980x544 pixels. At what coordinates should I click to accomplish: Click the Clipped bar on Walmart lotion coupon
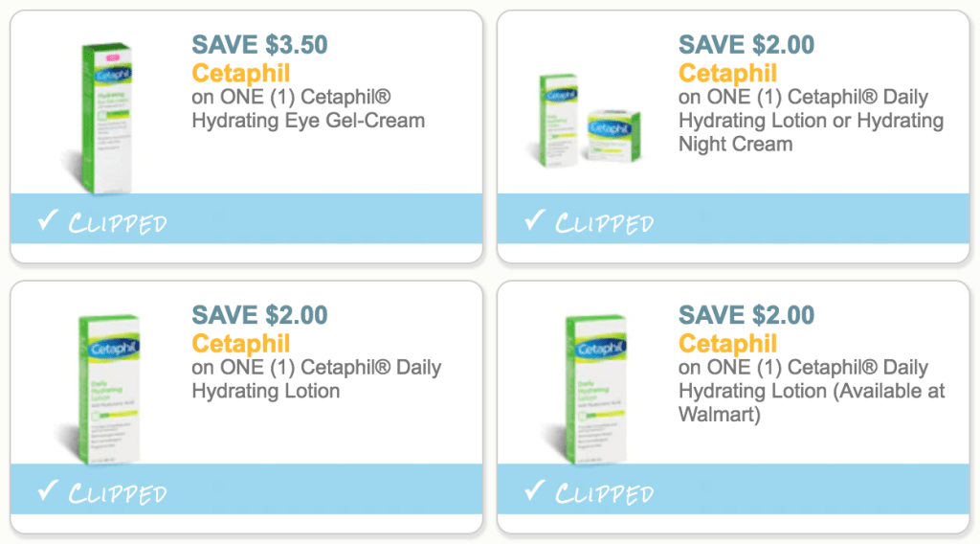[x=733, y=489]
